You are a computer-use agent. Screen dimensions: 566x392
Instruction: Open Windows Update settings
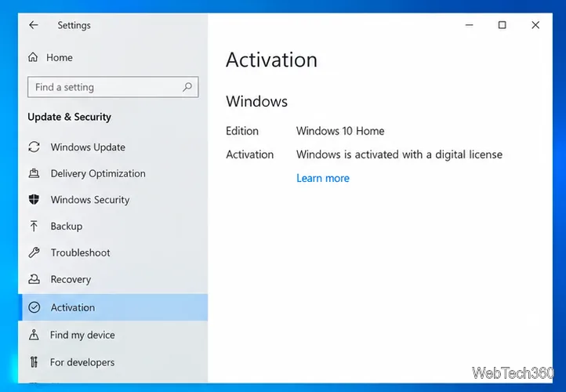pos(113,147)
